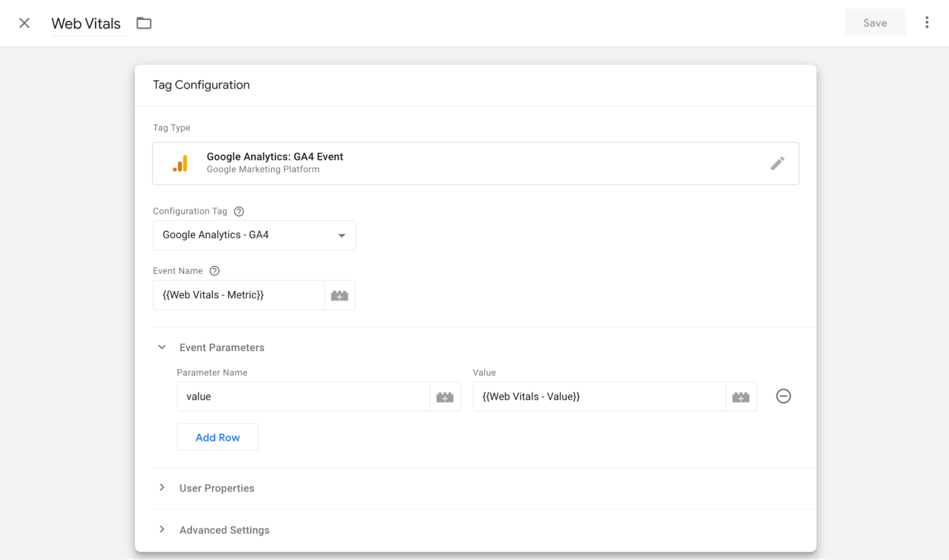Screen dimensions: 949x560
Task: Click the Google Marketing Platform subtitle
Action: point(263,169)
